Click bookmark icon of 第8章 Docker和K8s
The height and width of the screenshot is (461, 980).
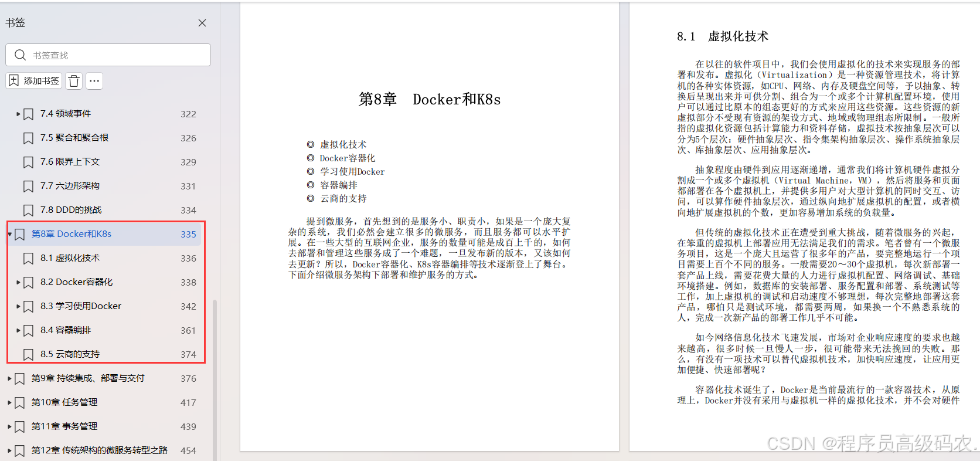(x=19, y=235)
